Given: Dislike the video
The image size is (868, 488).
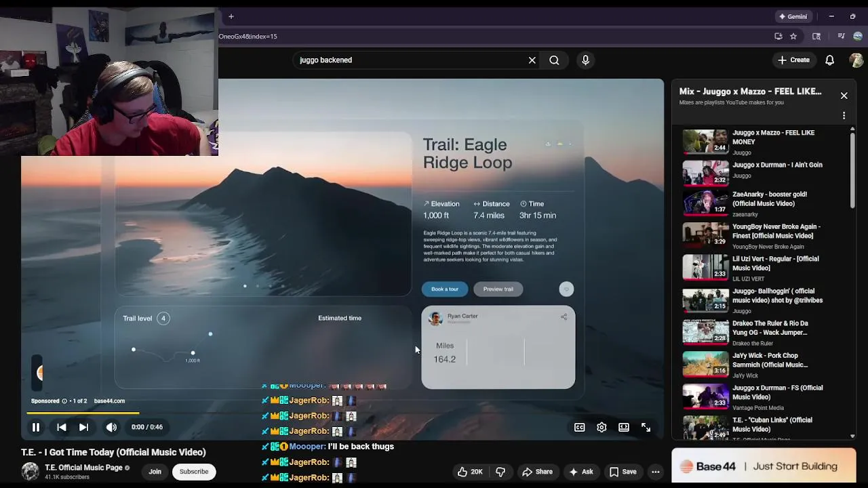Looking at the screenshot, I should point(500,472).
